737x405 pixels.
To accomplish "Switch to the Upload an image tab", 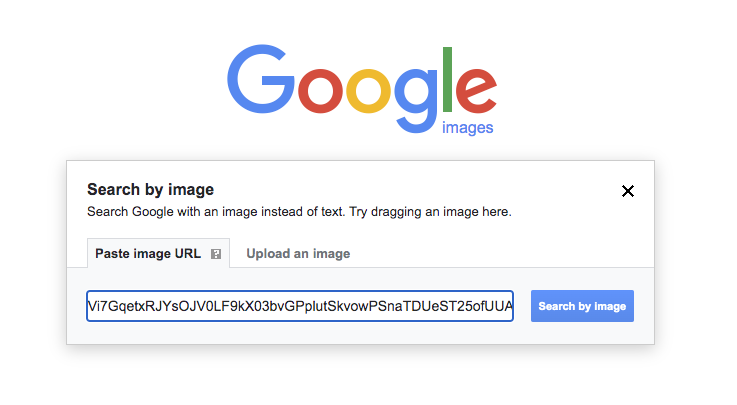I will [x=298, y=254].
